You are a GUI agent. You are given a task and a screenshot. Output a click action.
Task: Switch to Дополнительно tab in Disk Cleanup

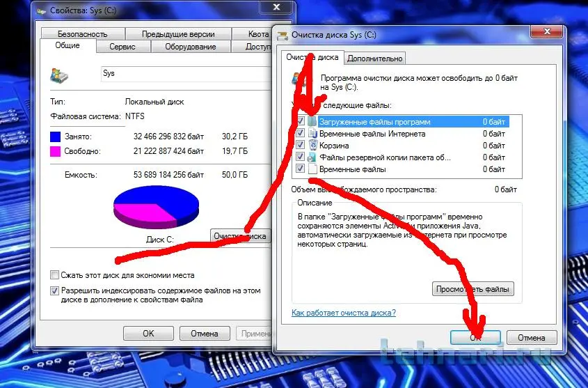click(374, 58)
